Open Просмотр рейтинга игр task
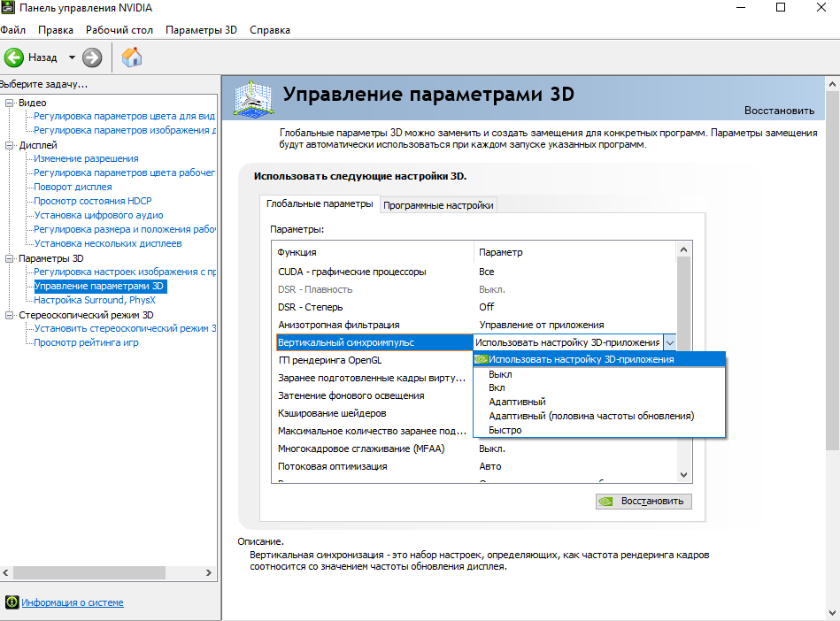The image size is (840, 621). pyautogui.click(x=86, y=342)
